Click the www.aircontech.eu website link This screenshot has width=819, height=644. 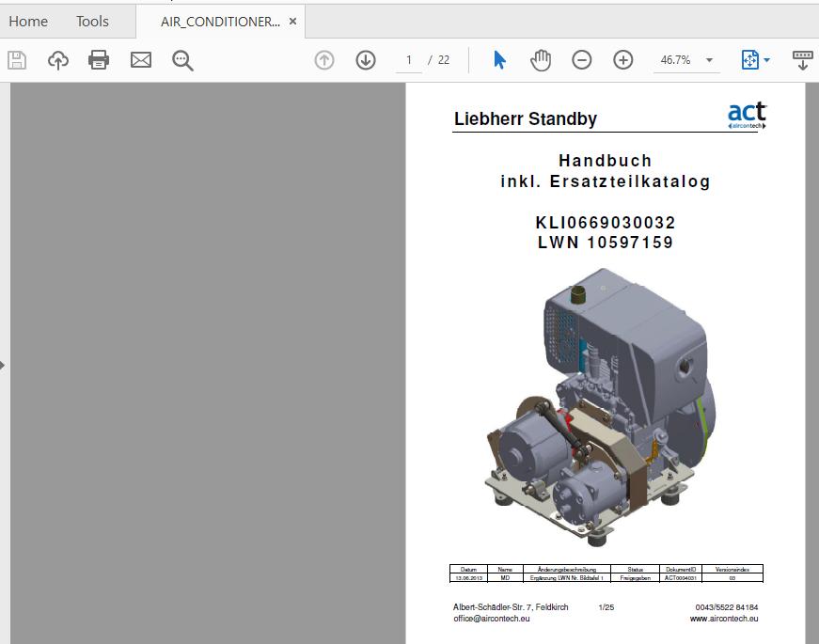724,619
